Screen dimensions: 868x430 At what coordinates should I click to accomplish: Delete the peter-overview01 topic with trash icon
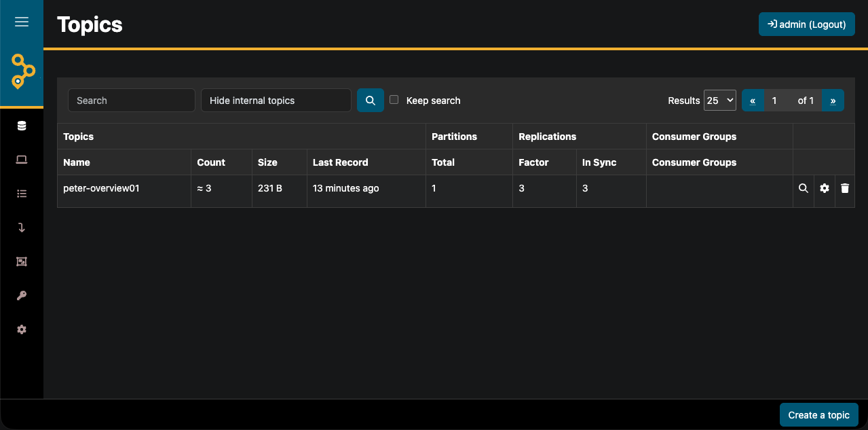pos(844,188)
